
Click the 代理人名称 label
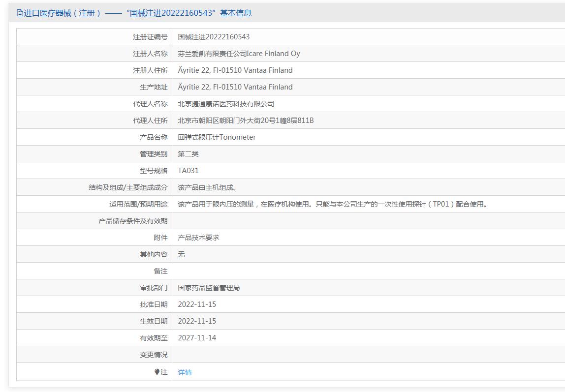coord(150,104)
